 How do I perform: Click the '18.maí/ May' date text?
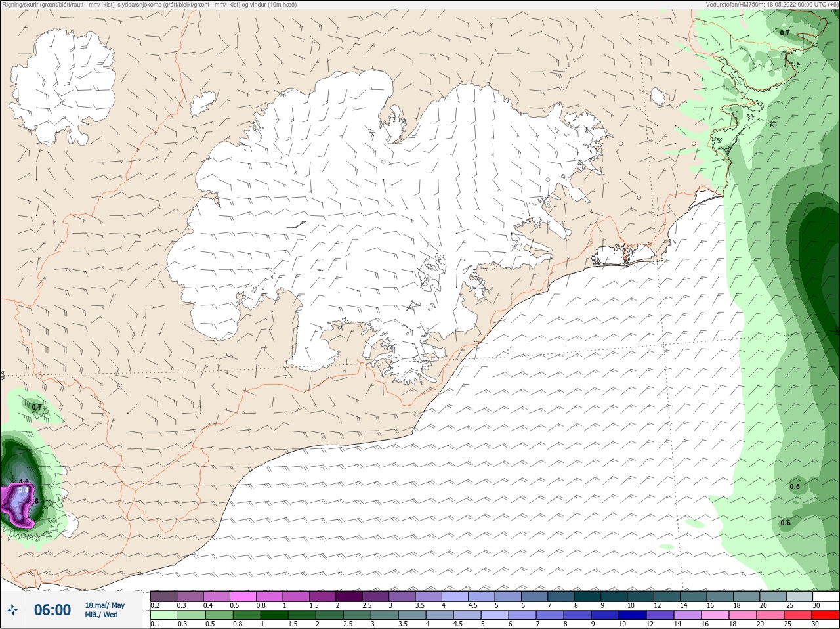(105, 605)
